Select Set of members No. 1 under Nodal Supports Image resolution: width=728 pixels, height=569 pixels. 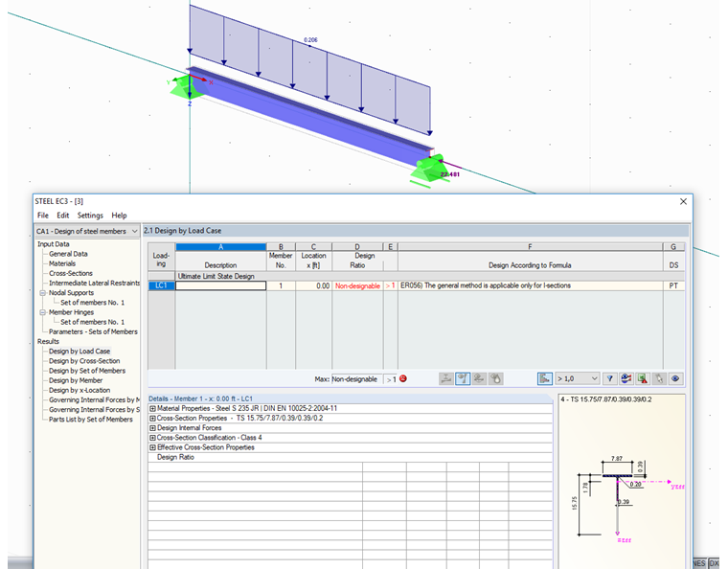click(x=92, y=303)
